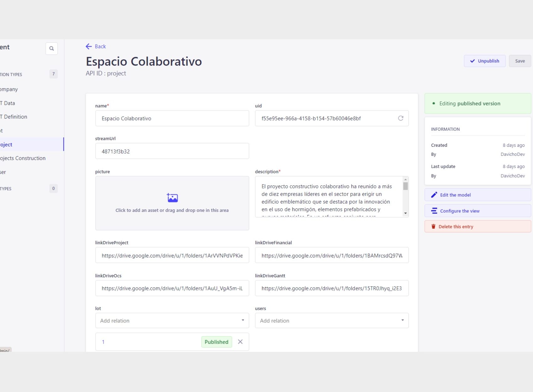
Task: Remove lot relation 1 with X icon
Action: (x=240, y=342)
